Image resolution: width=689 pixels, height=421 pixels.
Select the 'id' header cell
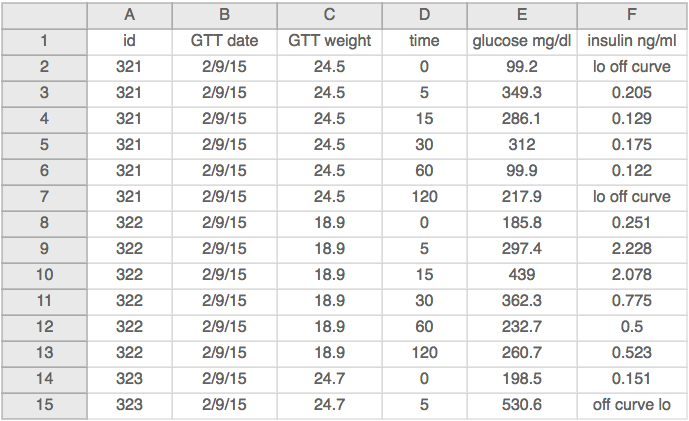(x=129, y=41)
